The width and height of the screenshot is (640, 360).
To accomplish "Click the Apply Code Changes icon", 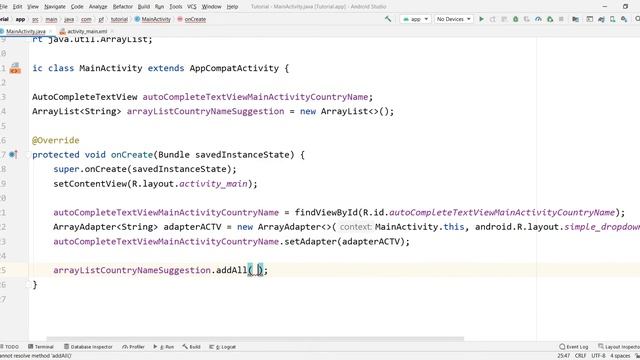I will [x=504, y=19].
